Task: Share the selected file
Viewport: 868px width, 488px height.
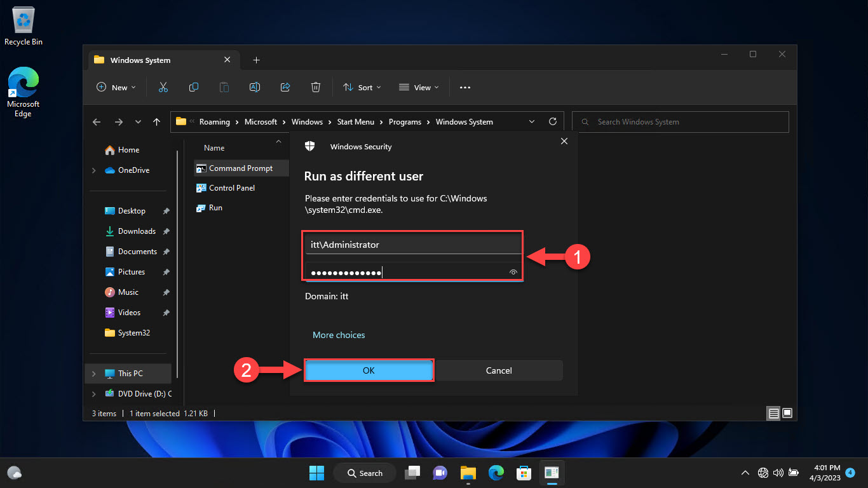Action: click(285, 87)
